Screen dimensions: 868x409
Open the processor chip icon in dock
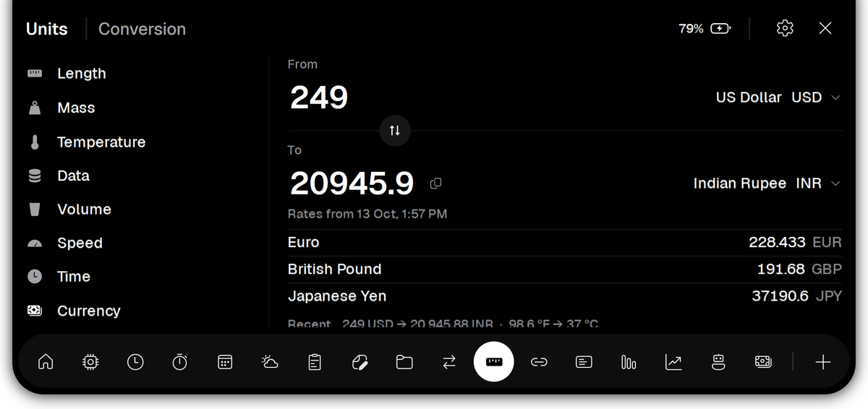pos(90,362)
